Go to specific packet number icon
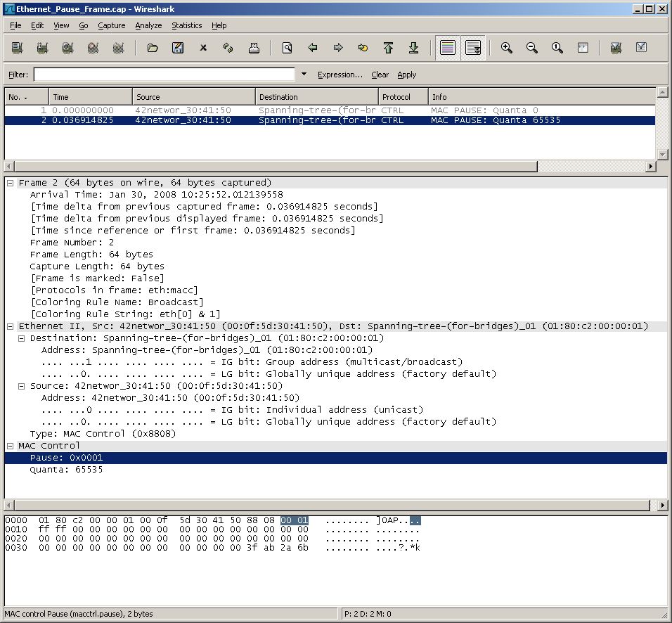Image resolution: width=672 pixels, height=623 pixels. tap(363, 48)
